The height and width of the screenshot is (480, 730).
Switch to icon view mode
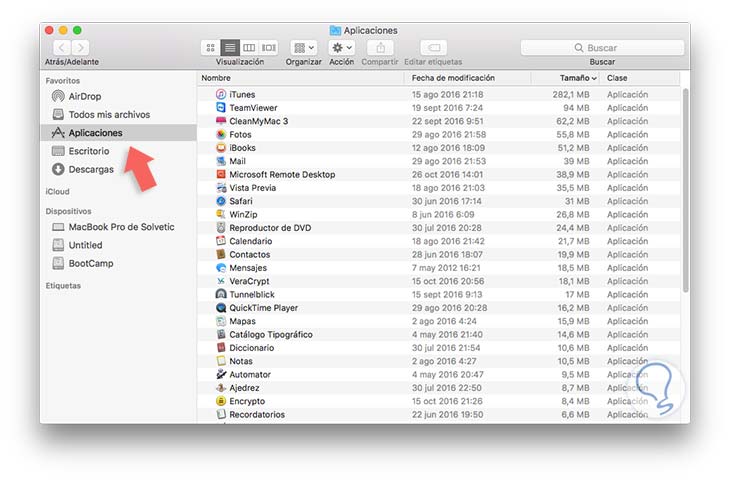pos(210,47)
